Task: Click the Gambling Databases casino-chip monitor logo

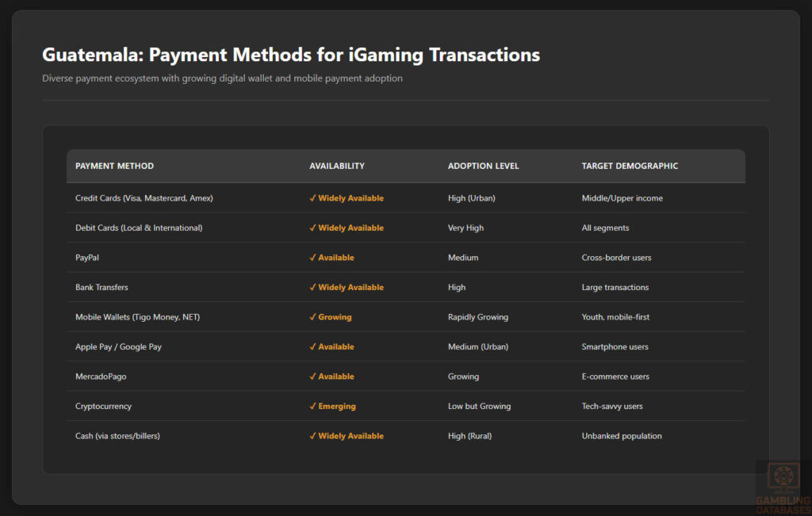Action: coord(783,477)
